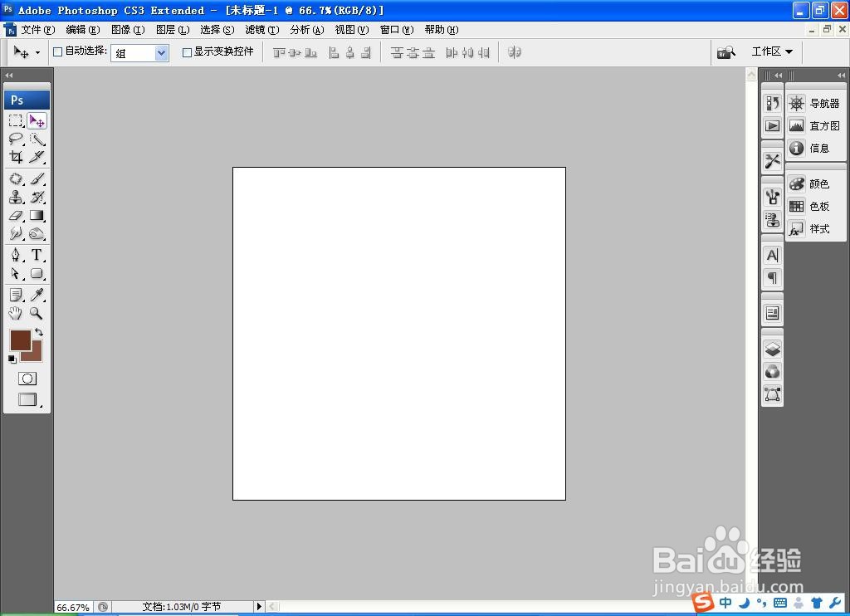850x616 pixels.
Task: Open the 图像 menu
Action: (x=128, y=30)
